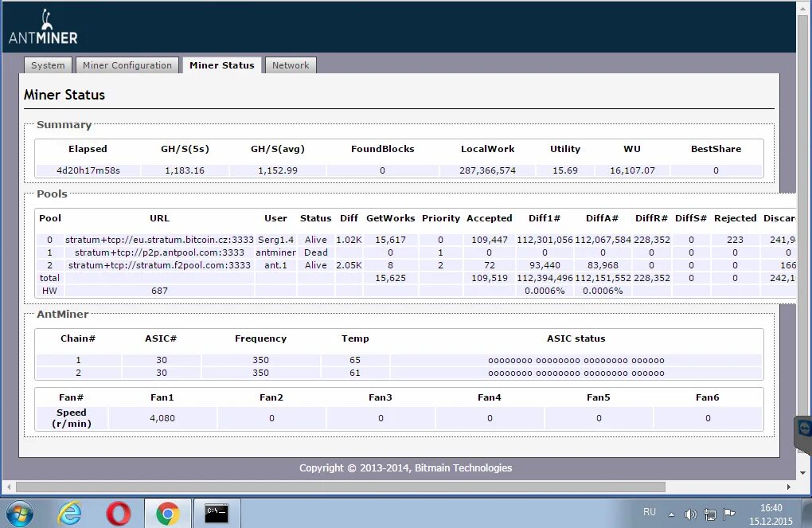Select the Miner Status tab

coord(221,65)
